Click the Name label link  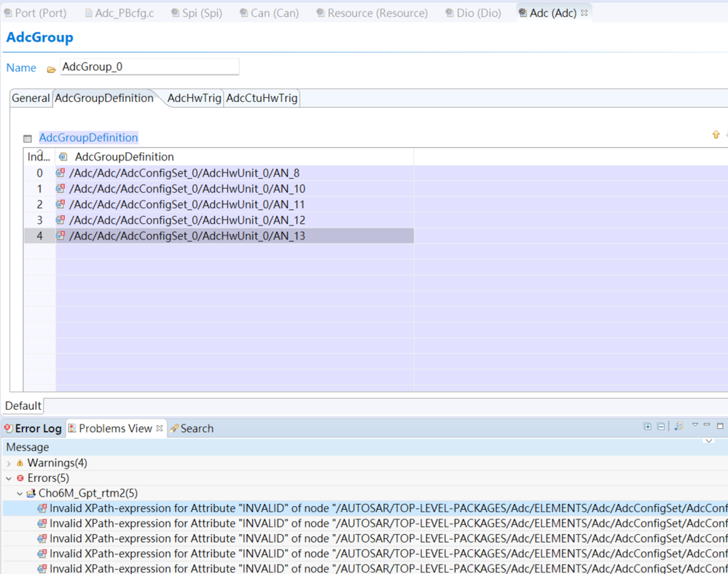pyautogui.click(x=21, y=68)
